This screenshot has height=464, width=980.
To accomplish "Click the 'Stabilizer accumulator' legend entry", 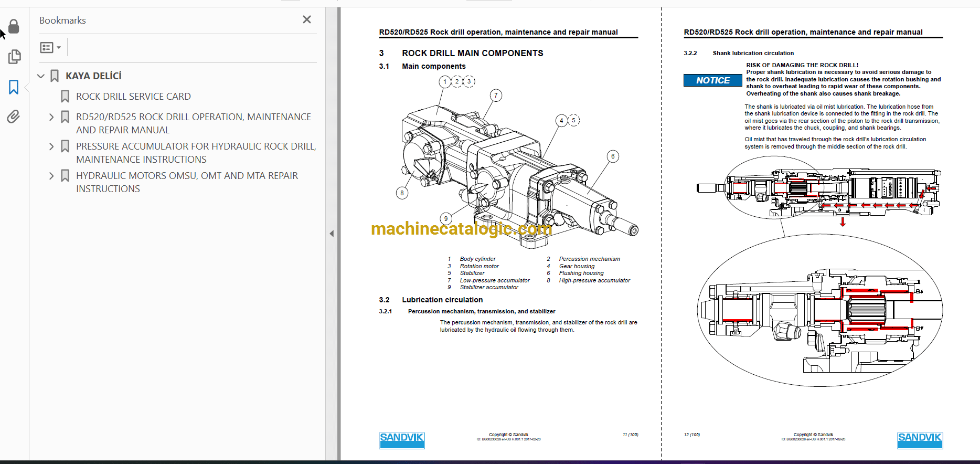I will coord(489,287).
